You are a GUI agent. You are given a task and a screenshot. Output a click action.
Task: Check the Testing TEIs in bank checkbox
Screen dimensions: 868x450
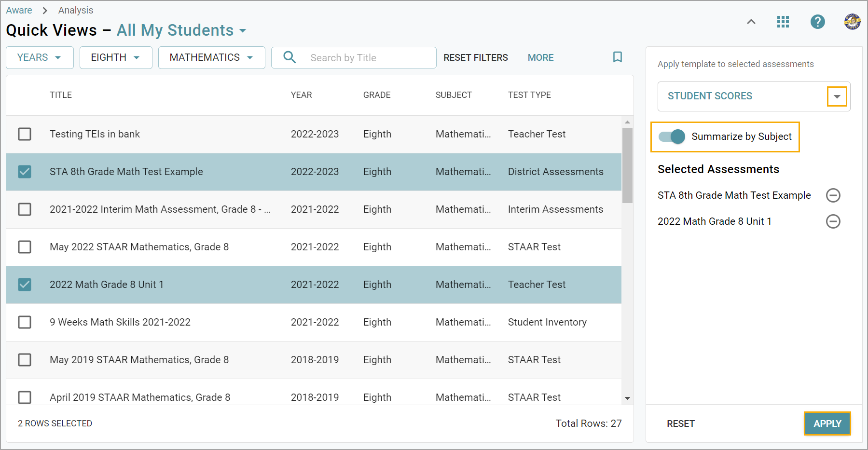[25, 134]
